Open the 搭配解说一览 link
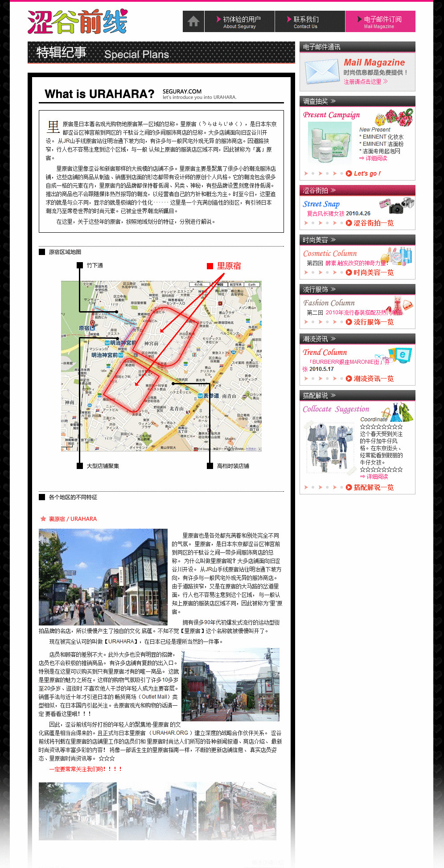 tap(370, 487)
